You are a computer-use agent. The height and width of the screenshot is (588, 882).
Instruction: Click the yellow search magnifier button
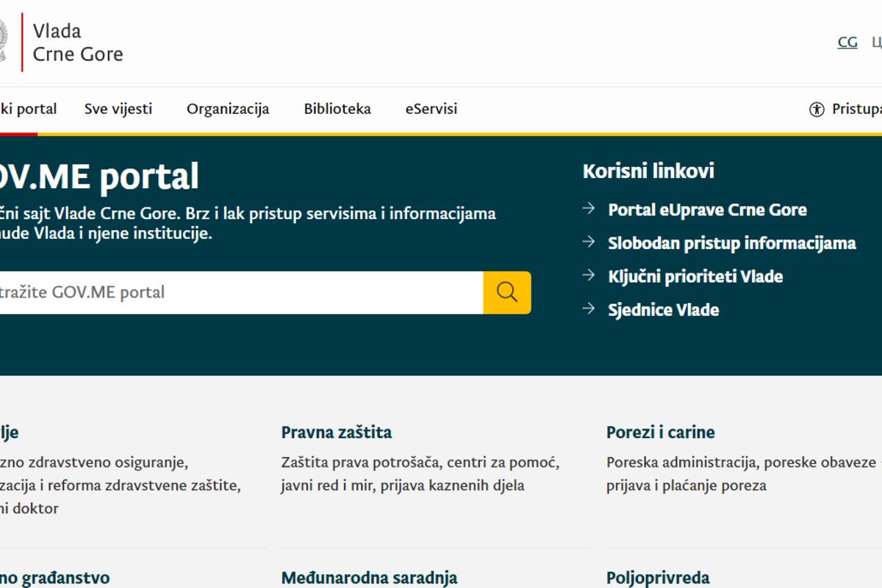(507, 293)
